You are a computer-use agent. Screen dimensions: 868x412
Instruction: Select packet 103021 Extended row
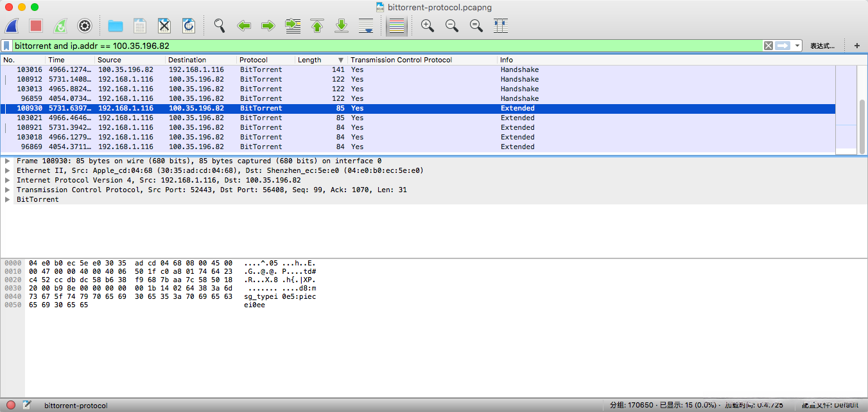[x=418, y=118]
